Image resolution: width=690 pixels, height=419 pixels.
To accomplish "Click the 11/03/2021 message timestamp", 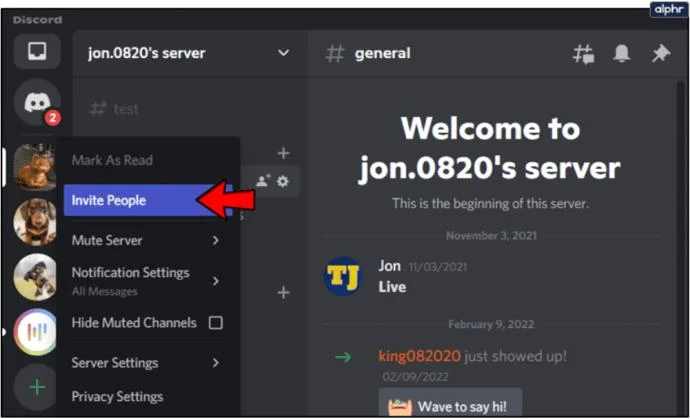I will (x=438, y=267).
